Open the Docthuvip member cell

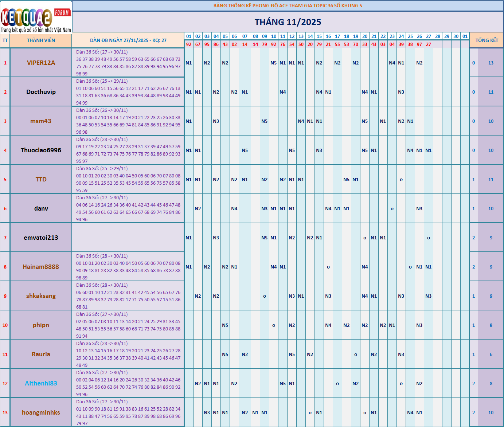click(41, 92)
